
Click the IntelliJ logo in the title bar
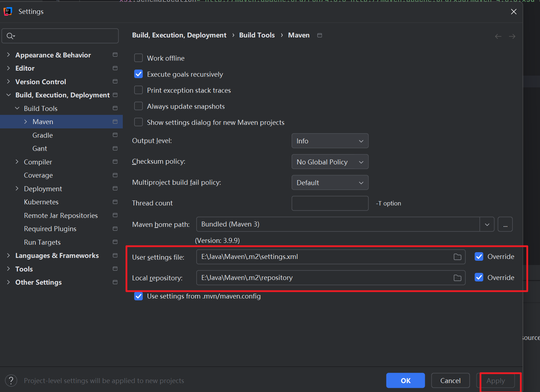click(x=8, y=11)
